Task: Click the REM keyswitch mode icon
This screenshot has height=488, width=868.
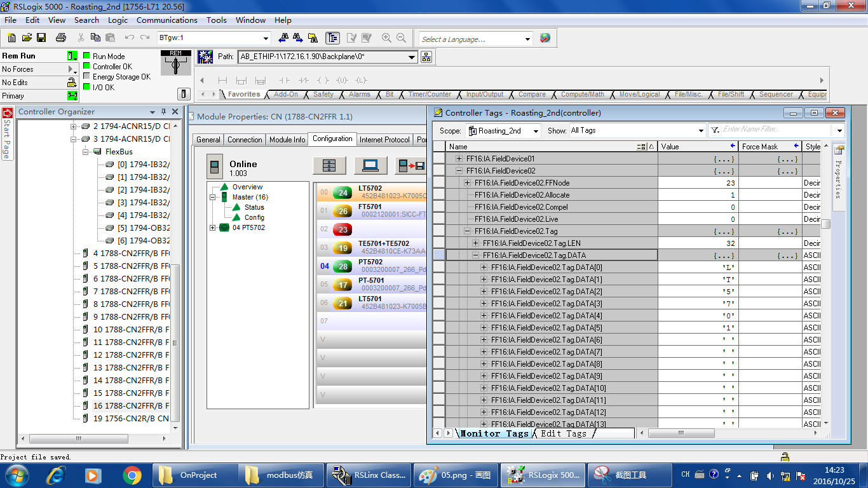Action: tap(175, 63)
